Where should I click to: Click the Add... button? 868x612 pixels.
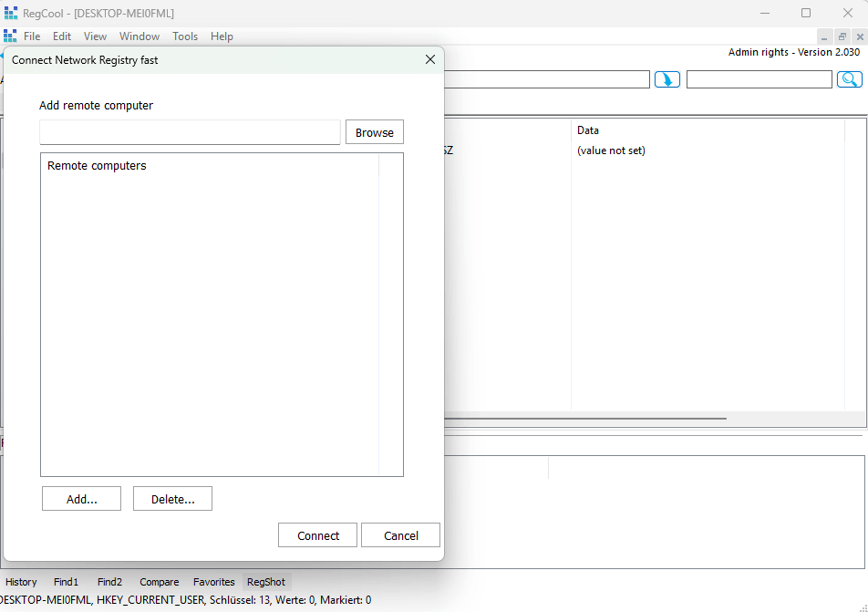[x=81, y=499]
